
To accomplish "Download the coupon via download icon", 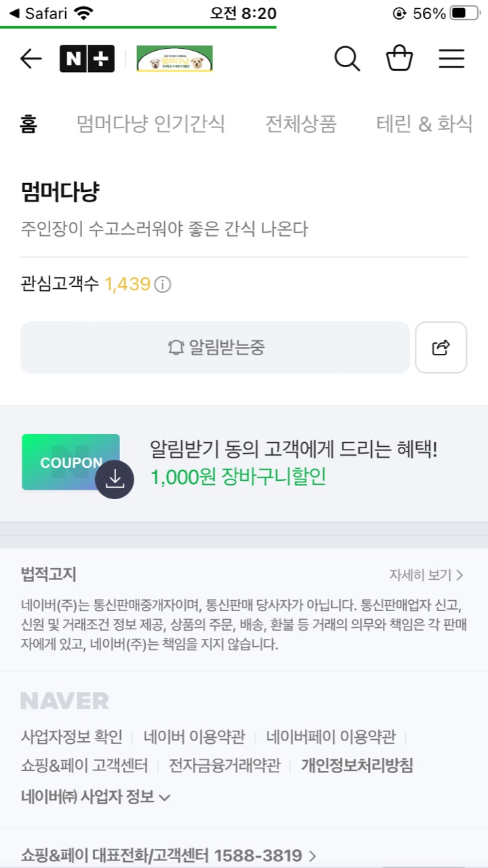I will pos(115,479).
